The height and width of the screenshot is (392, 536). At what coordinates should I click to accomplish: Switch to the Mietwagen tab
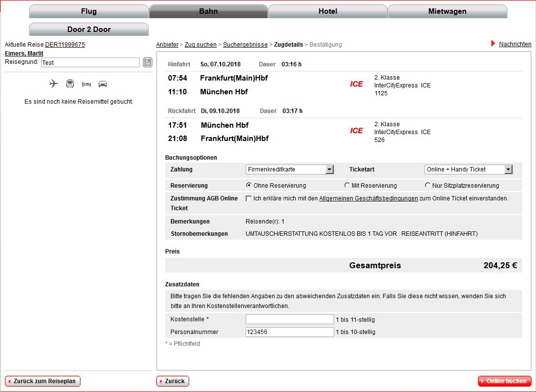point(447,11)
